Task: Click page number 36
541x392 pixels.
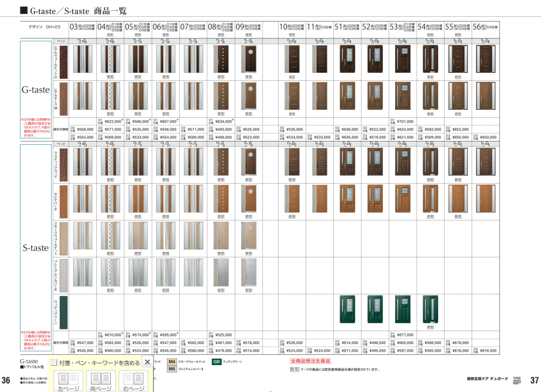Action: (x=6, y=380)
